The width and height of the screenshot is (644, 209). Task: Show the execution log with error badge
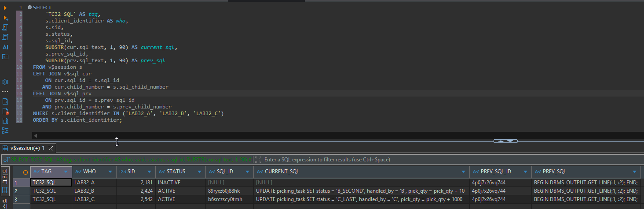point(6,111)
